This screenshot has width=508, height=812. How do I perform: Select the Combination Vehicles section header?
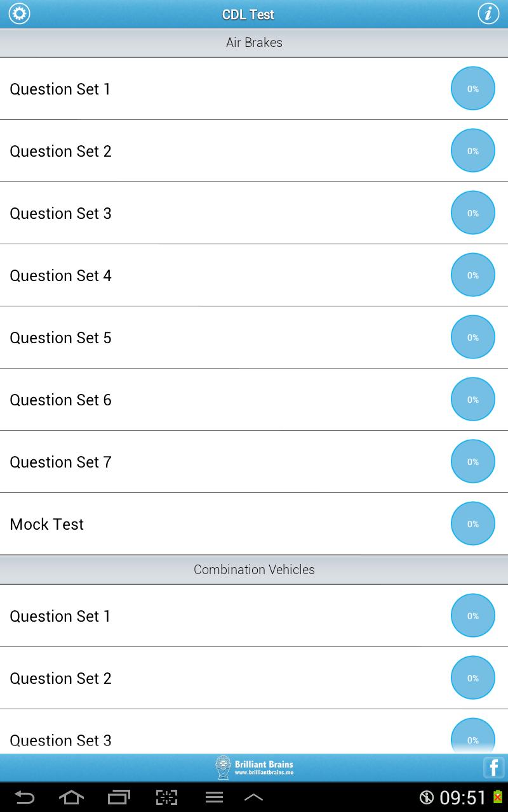tap(254, 570)
